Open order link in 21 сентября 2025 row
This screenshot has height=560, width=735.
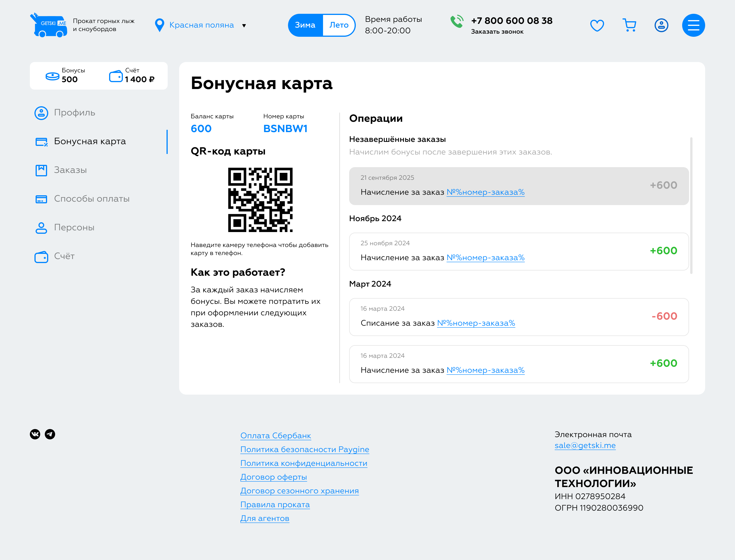tap(486, 192)
